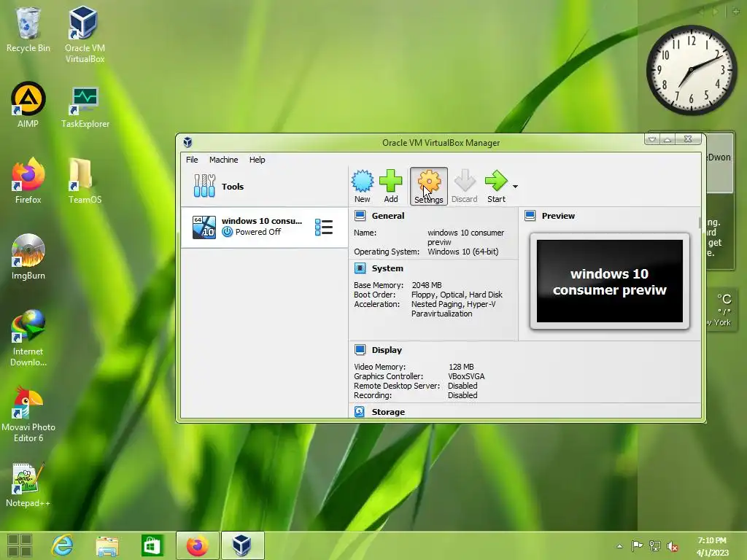
Task: Click the New machine toolbar icon
Action: [362, 186]
